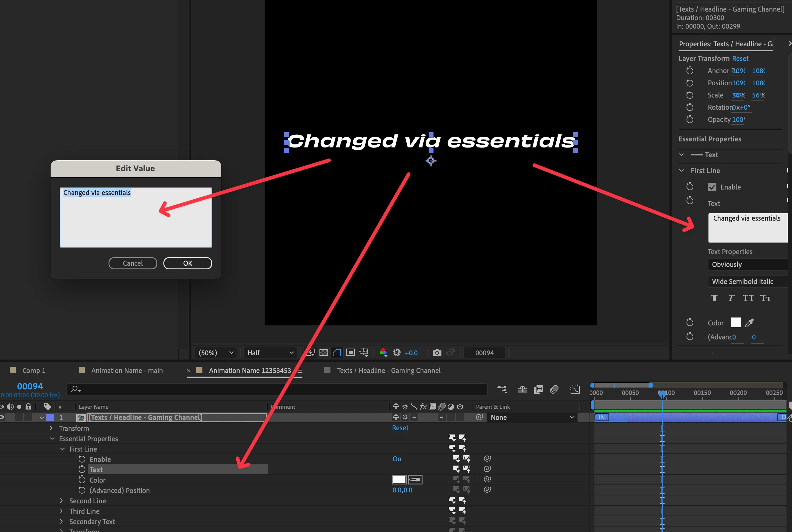Switch to the Comp 1 tab
Screen dimensions: 792x532
click(x=34, y=370)
